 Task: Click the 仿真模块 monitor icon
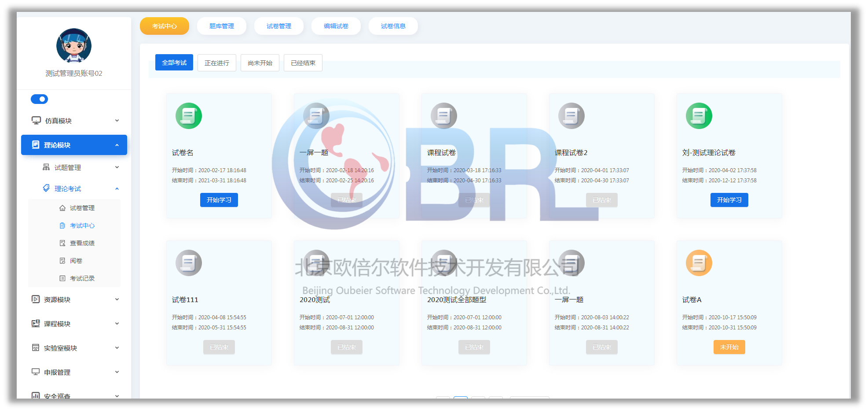(36, 120)
